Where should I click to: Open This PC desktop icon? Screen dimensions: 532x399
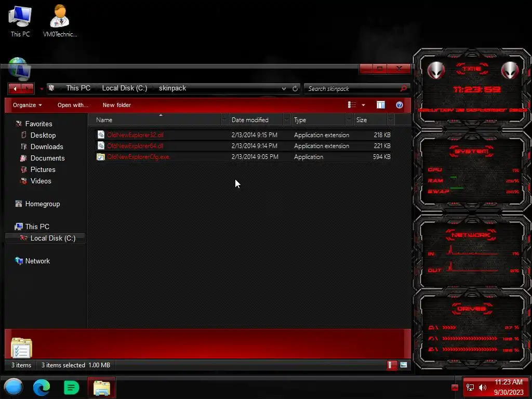tap(20, 22)
